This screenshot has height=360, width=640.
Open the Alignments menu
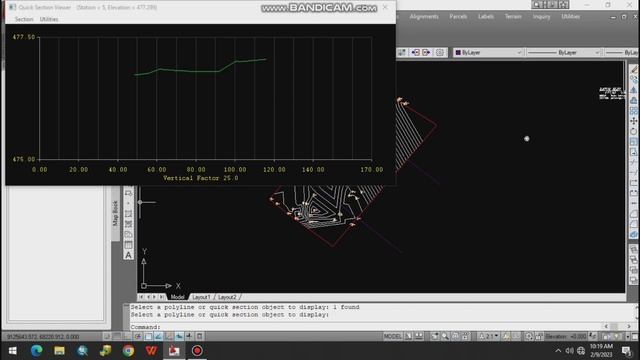[x=424, y=17]
